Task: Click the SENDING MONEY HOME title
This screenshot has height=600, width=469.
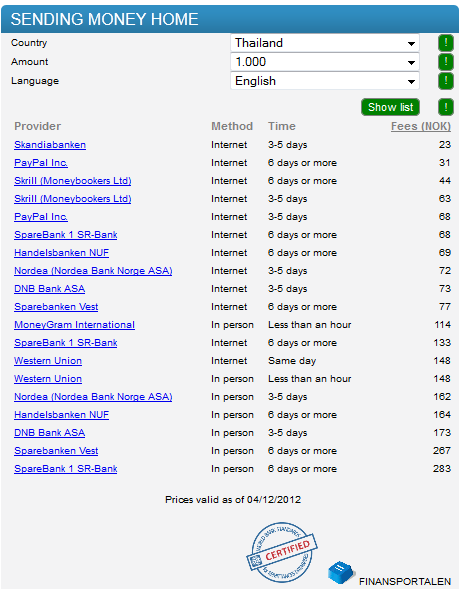Action: pyautogui.click(x=104, y=19)
